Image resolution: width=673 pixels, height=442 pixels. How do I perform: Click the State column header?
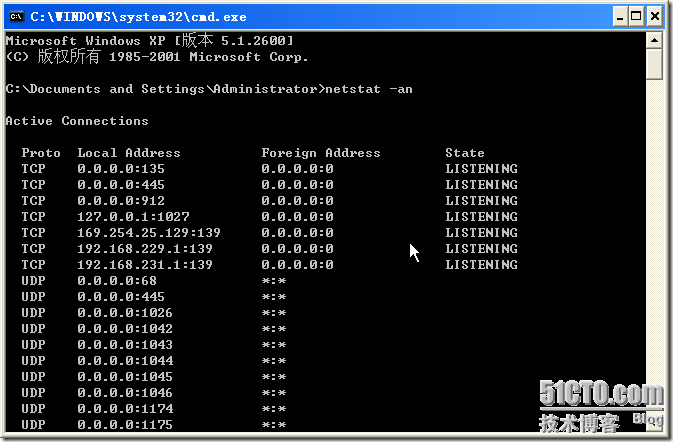[x=465, y=153]
